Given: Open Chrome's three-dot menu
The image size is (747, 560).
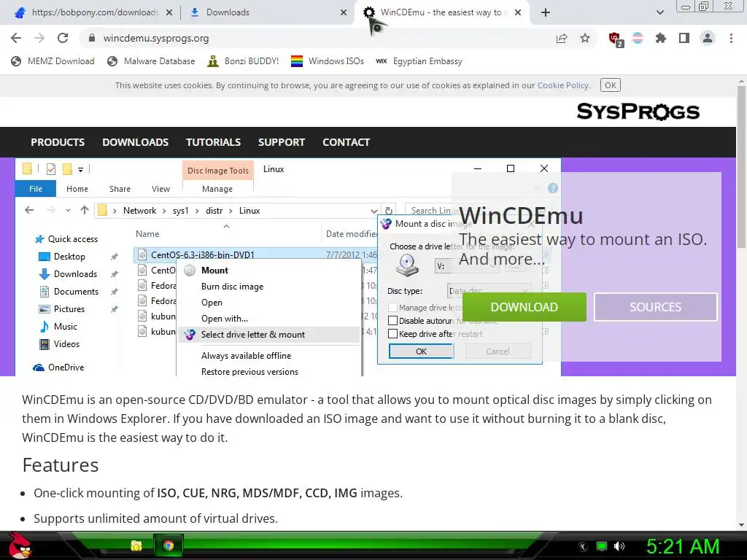Looking at the screenshot, I should 731,38.
